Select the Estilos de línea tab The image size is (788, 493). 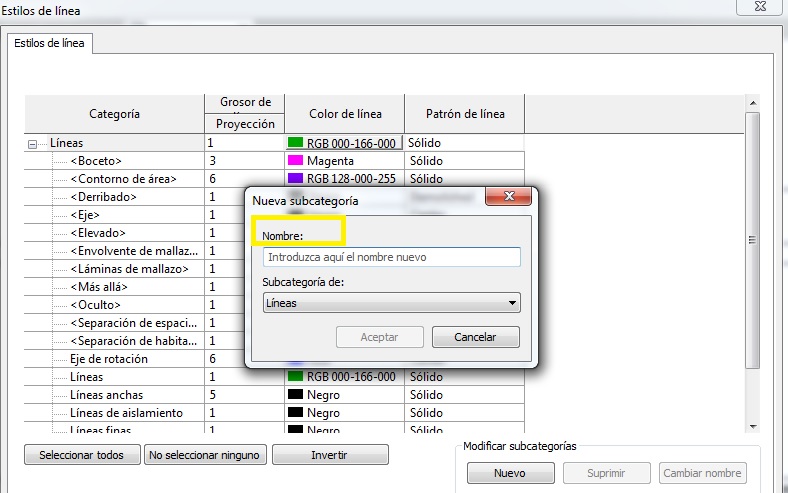click(x=50, y=43)
